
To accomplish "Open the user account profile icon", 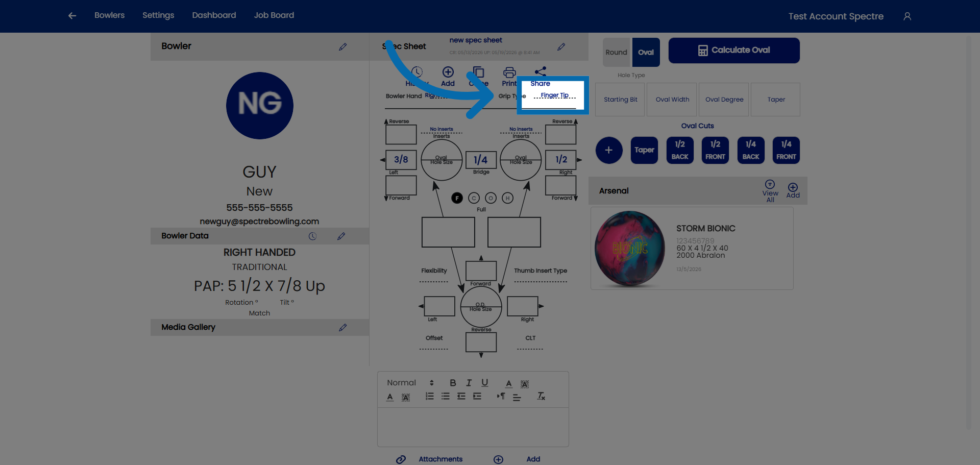I will (x=907, y=16).
